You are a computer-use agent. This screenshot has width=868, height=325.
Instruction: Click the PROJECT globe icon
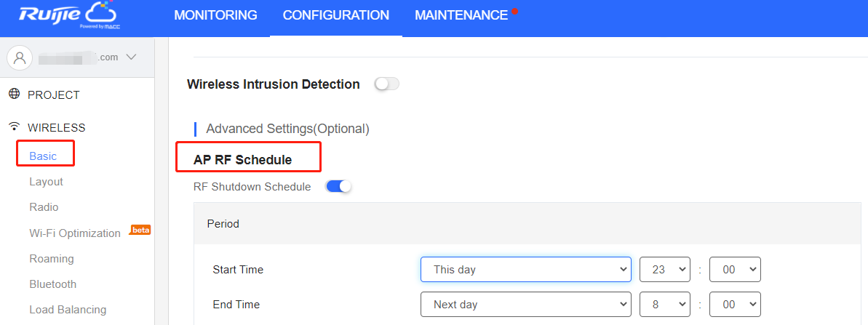point(14,95)
